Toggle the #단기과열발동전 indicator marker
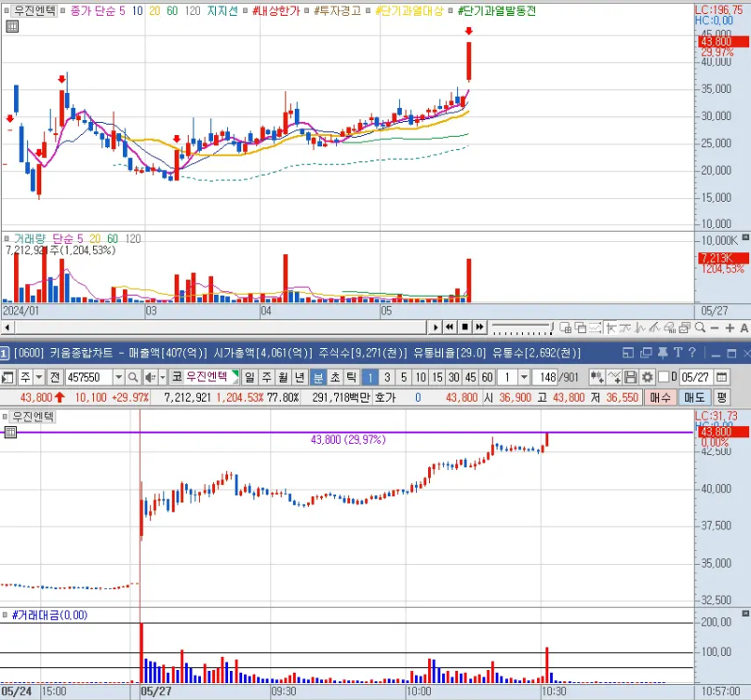Image resolution: width=751 pixels, height=700 pixels. pyautogui.click(x=451, y=10)
